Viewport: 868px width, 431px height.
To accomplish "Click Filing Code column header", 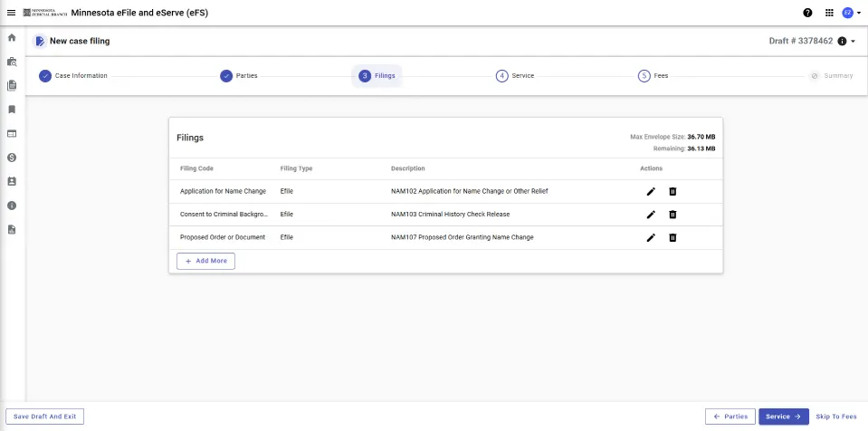I will (196, 168).
